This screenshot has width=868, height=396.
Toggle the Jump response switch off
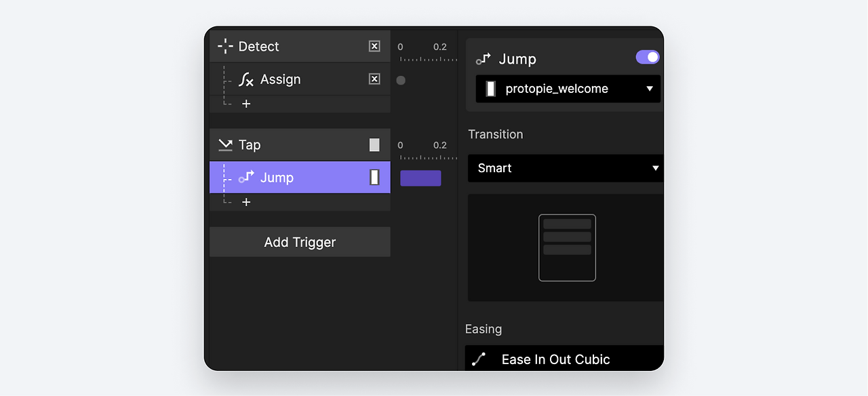click(648, 57)
